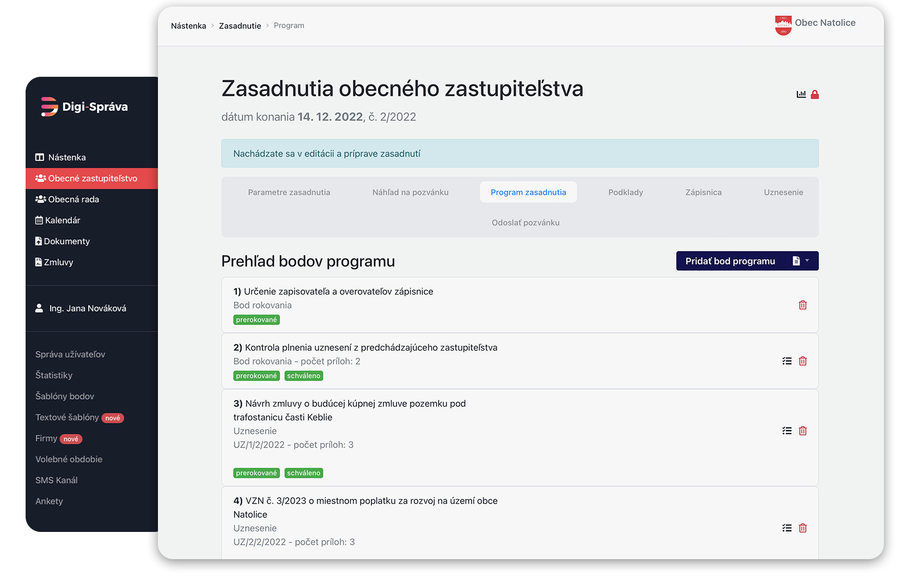Click the Program breadcrumb item
The height and width of the screenshot is (588, 915).
coord(289,26)
